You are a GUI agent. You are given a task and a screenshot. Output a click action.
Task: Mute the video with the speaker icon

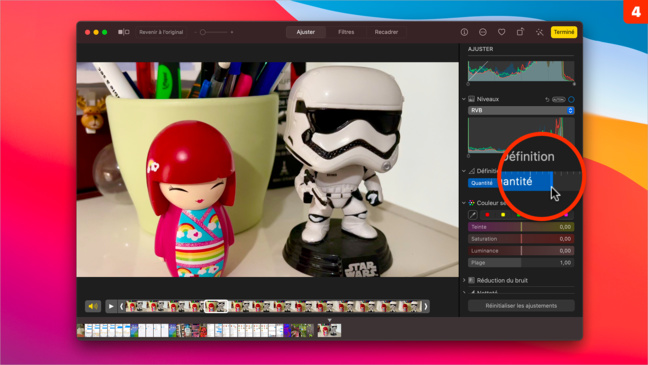click(93, 306)
